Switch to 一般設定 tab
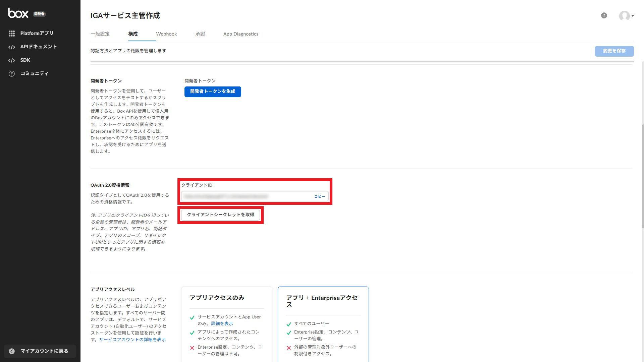 [100, 34]
